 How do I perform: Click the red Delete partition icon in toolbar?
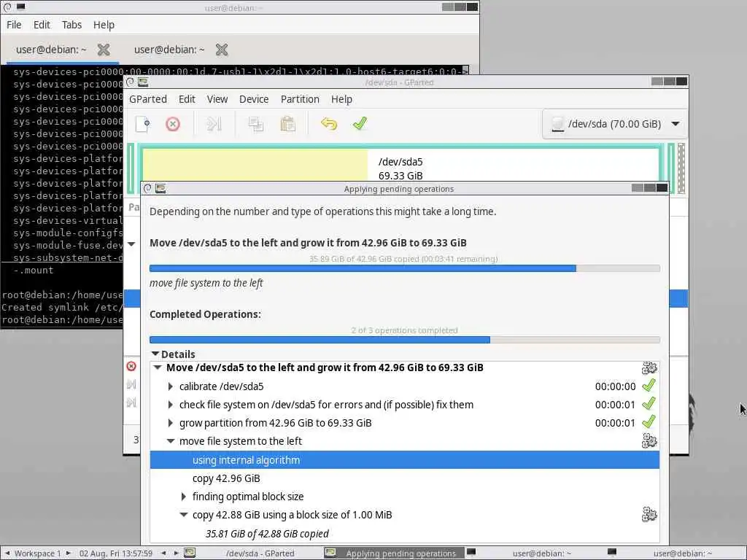pyautogui.click(x=172, y=124)
